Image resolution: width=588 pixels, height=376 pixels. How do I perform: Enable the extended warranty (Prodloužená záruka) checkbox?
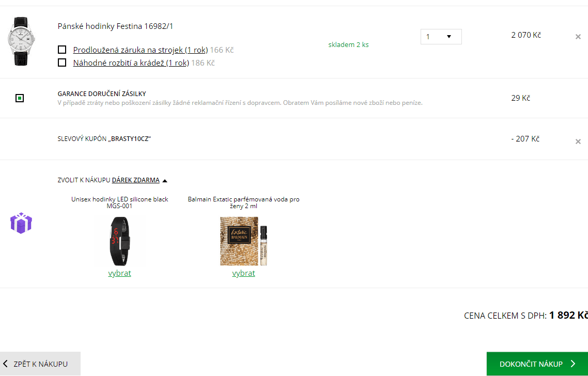tap(62, 50)
